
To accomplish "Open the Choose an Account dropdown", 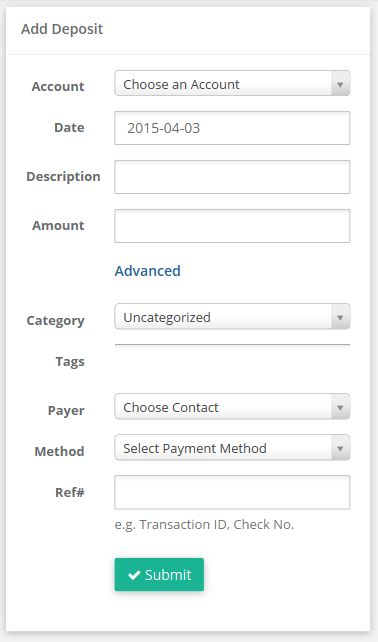I will pyautogui.click(x=232, y=83).
